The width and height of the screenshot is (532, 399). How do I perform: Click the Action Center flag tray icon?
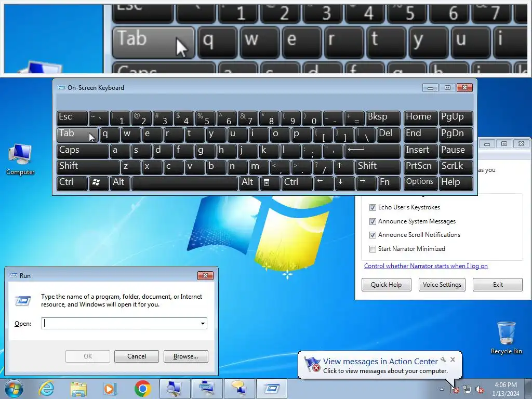(454, 390)
